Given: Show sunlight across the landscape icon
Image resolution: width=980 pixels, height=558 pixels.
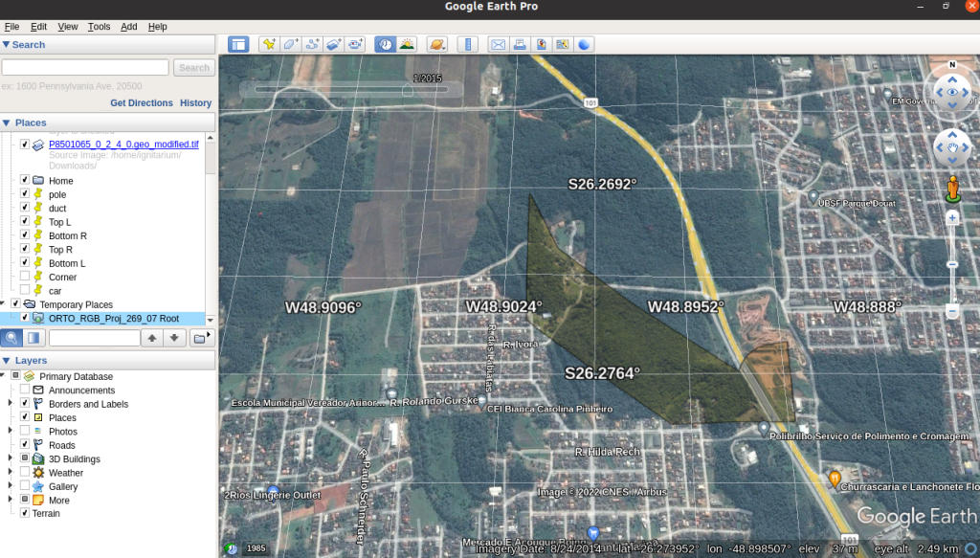Looking at the screenshot, I should [407, 44].
